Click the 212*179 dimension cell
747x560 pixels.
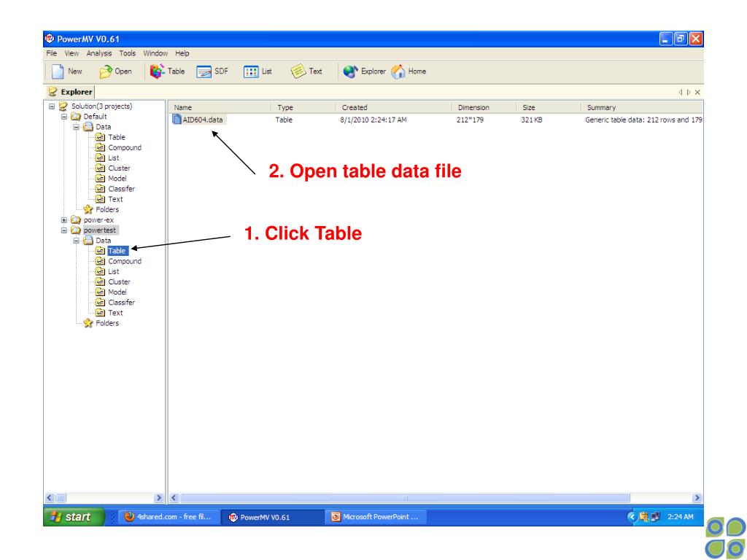tap(470, 120)
